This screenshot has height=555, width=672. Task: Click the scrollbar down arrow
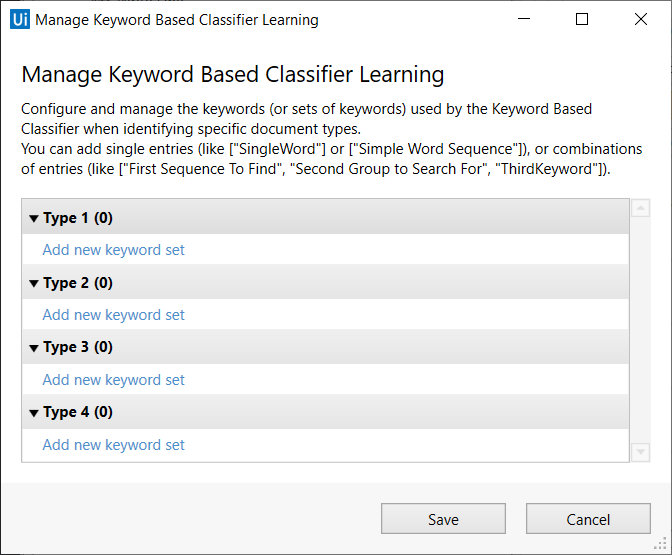(x=641, y=452)
